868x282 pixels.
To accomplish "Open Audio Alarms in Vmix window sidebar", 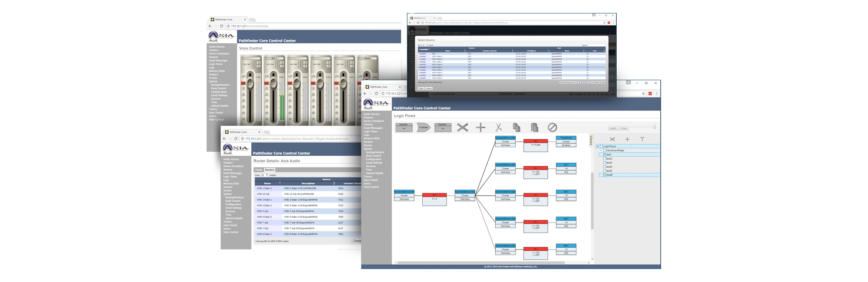I will (217, 47).
